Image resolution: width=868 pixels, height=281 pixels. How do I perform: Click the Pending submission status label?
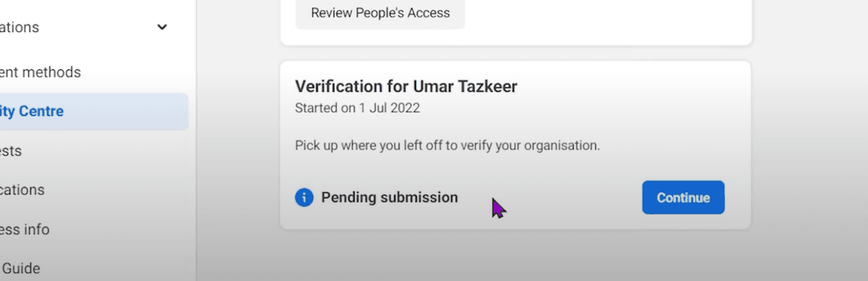click(389, 197)
